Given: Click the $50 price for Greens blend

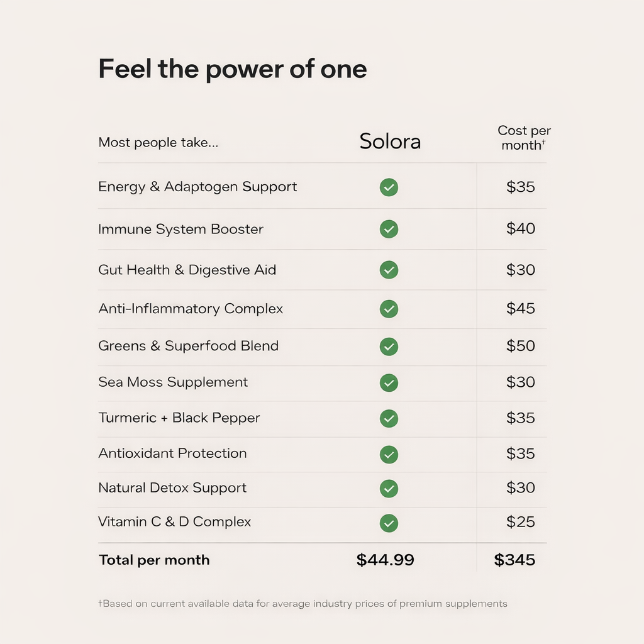Looking at the screenshot, I should point(521,346).
